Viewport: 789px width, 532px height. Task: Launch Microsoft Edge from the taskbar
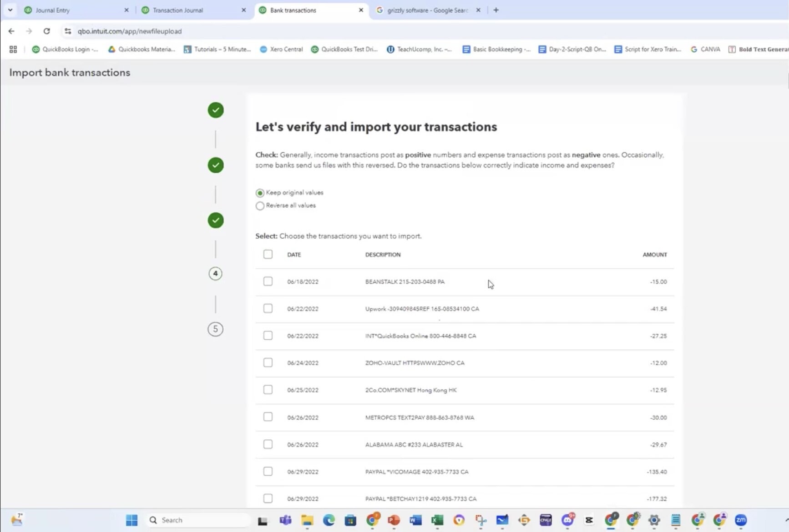click(x=329, y=520)
